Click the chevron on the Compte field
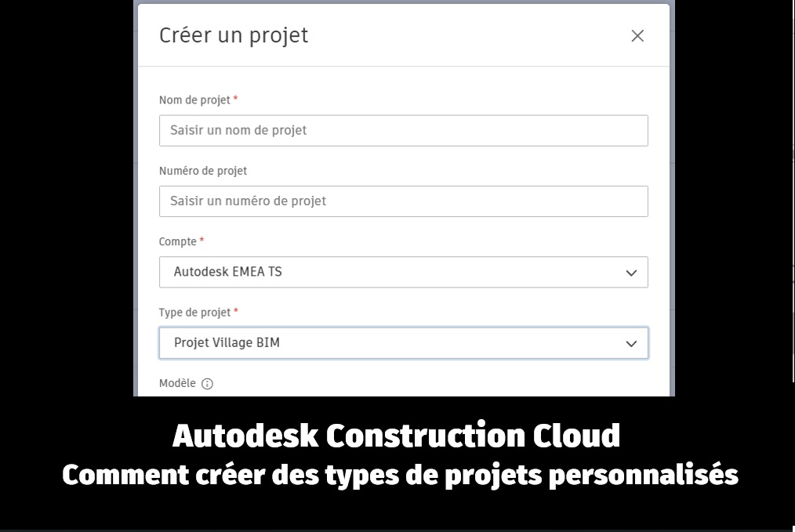The width and height of the screenshot is (795, 532). (x=630, y=272)
